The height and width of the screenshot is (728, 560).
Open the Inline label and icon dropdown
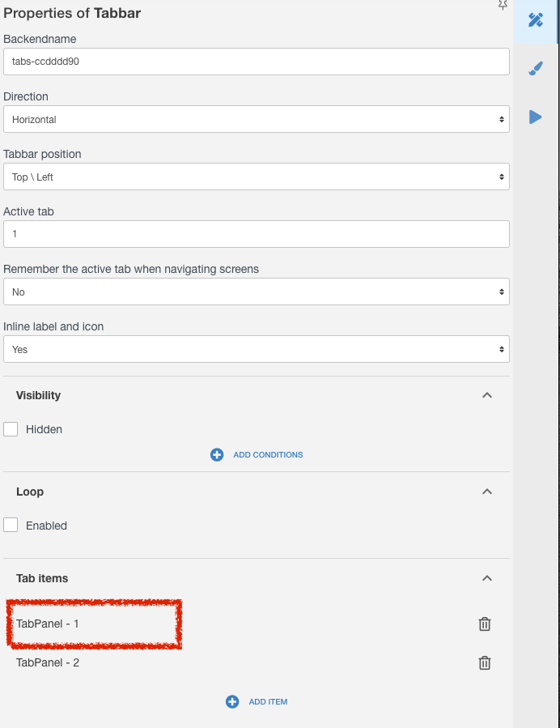[256, 349]
